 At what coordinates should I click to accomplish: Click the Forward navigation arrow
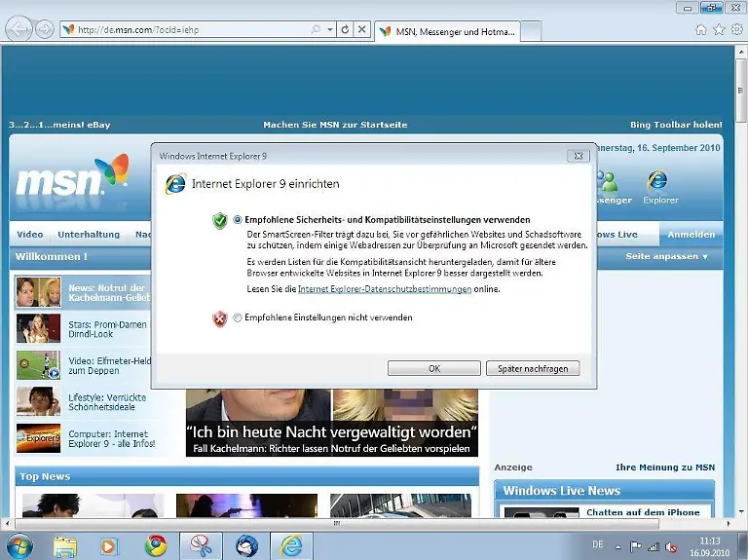45,29
